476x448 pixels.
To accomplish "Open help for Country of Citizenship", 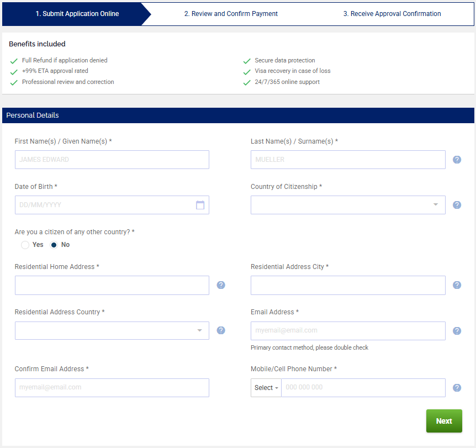I will [457, 205].
